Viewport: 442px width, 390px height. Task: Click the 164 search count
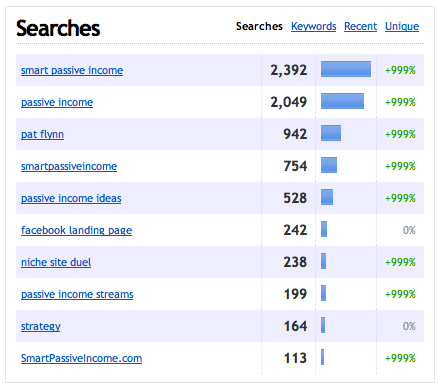(295, 326)
